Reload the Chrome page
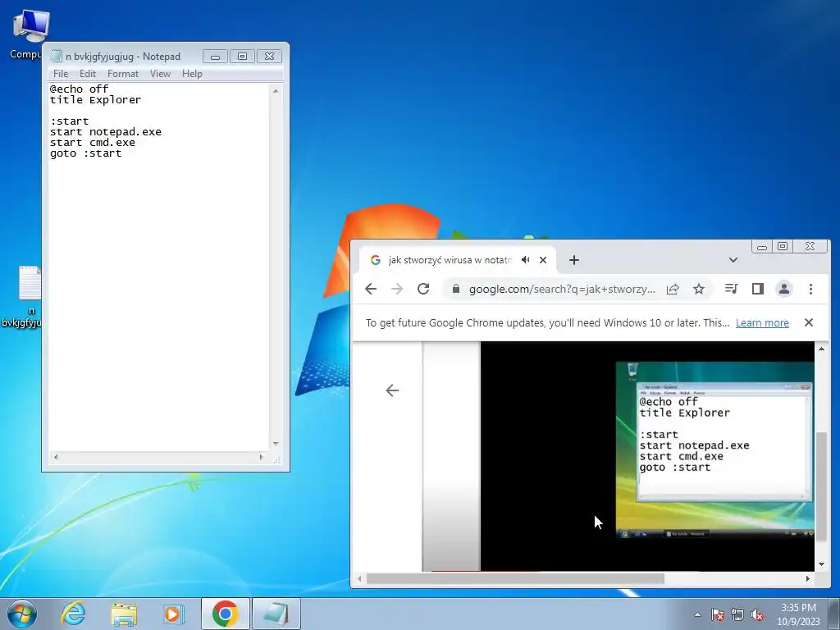 pyautogui.click(x=423, y=289)
